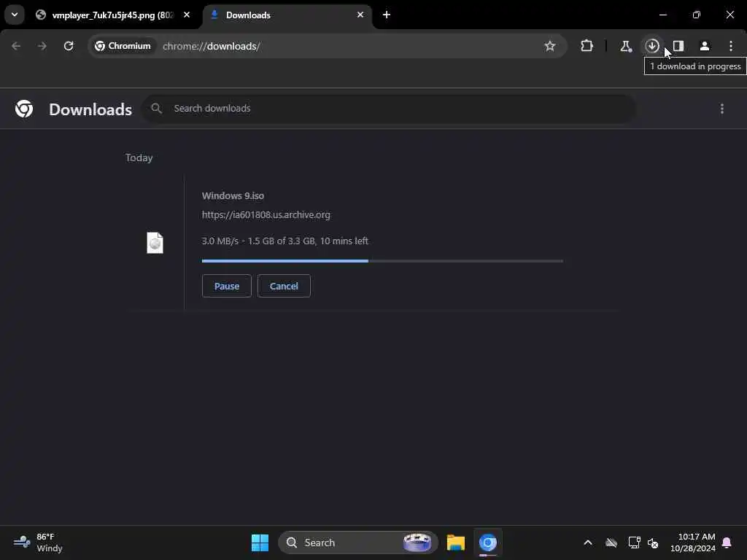Open the ia601808.us.archive.org source link

tap(266, 215)
